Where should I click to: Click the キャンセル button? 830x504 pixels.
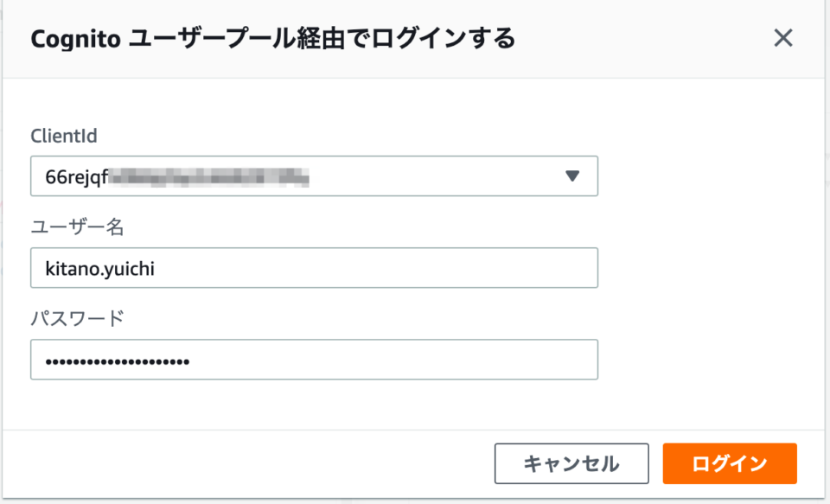571,463
